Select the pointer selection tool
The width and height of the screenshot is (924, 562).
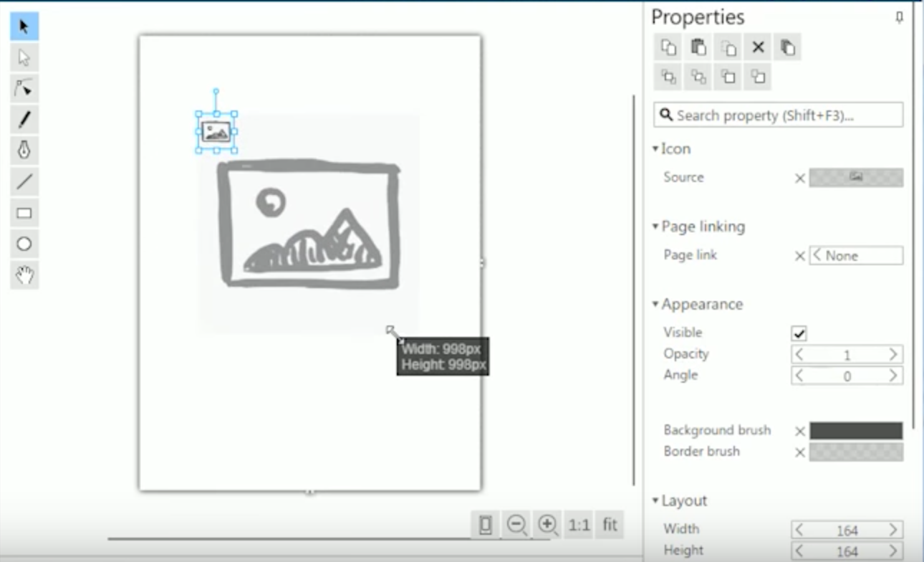[24, 26]
